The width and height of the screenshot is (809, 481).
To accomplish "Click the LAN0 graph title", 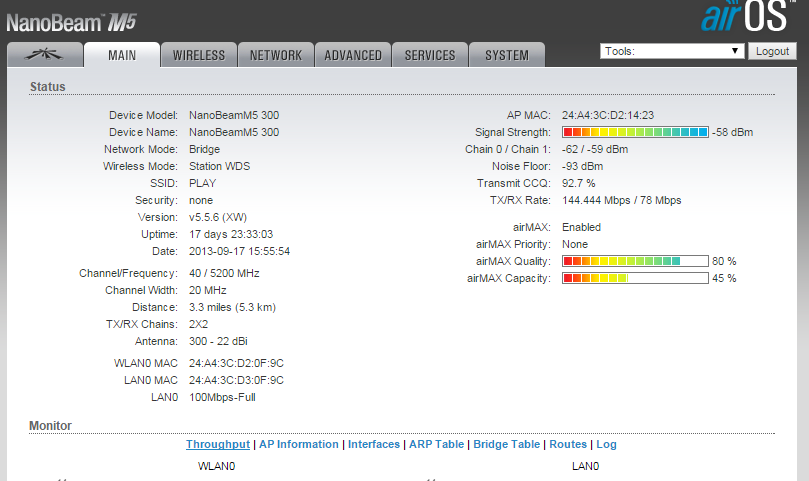I will point(585,466).
